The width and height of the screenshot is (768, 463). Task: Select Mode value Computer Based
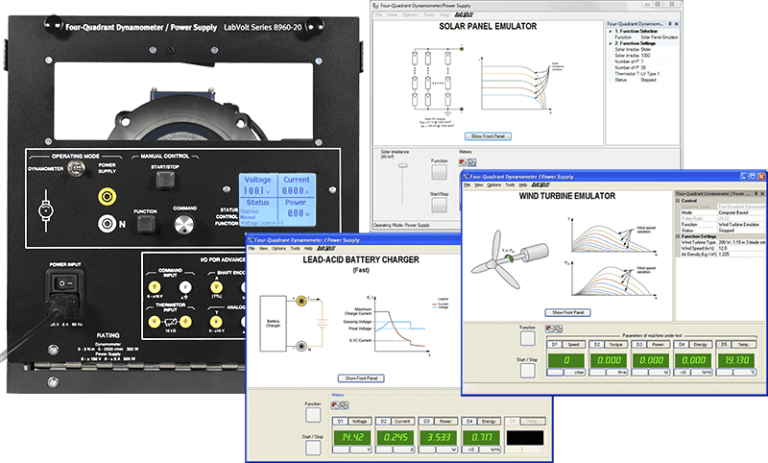tap(733, 213)
